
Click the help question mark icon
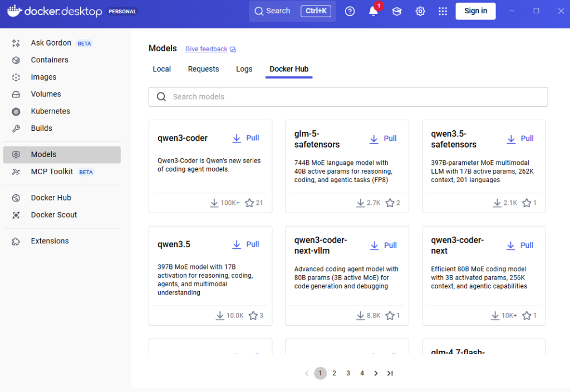pyautogui.click(x=350, y=11)
